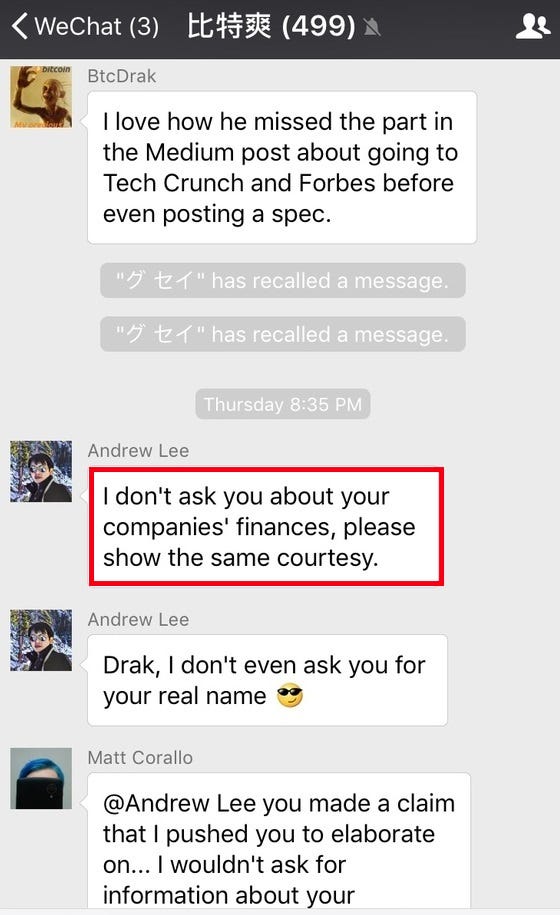Tap the group title 比特爽 (499)

pos(271,26)
